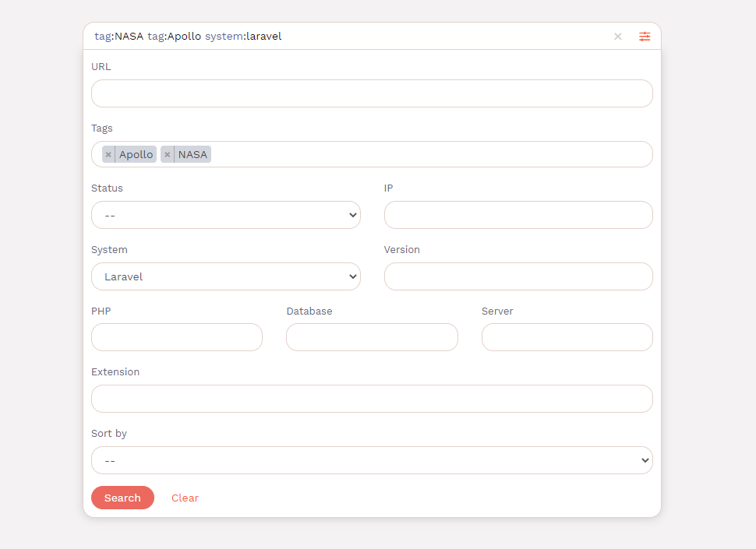This screenshot has width=756, height=549.
Task: Focus the URL input field
Action: (x=372, y=93)
